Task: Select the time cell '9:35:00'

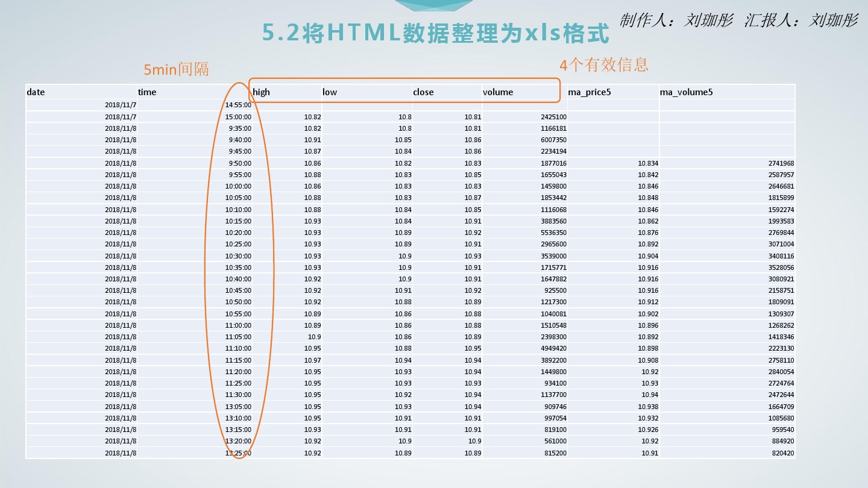Action: (x=240, y=128)
